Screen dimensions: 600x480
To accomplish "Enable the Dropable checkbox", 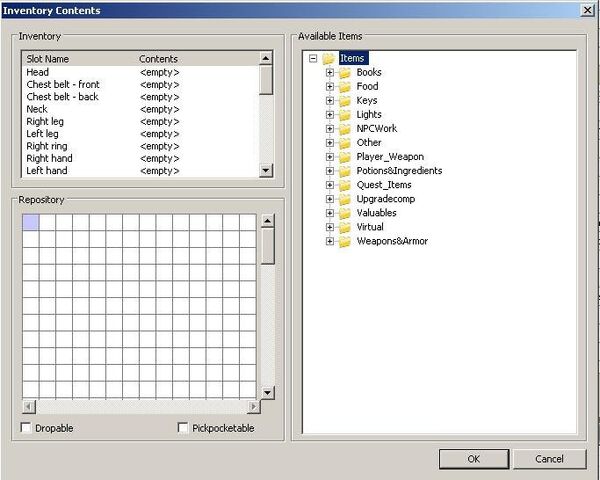I will click(26, 428).
